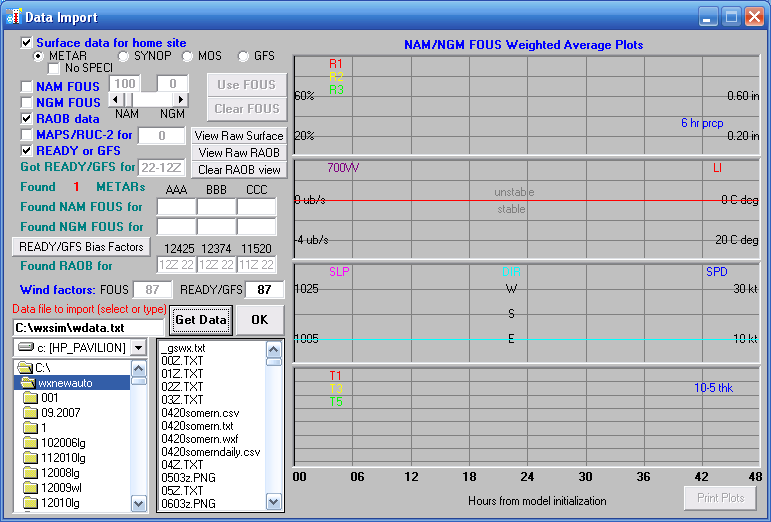This screenshot has width=771, height=522.
Task: Click the READY/GFS wind factor field
Action: point(265,290)
